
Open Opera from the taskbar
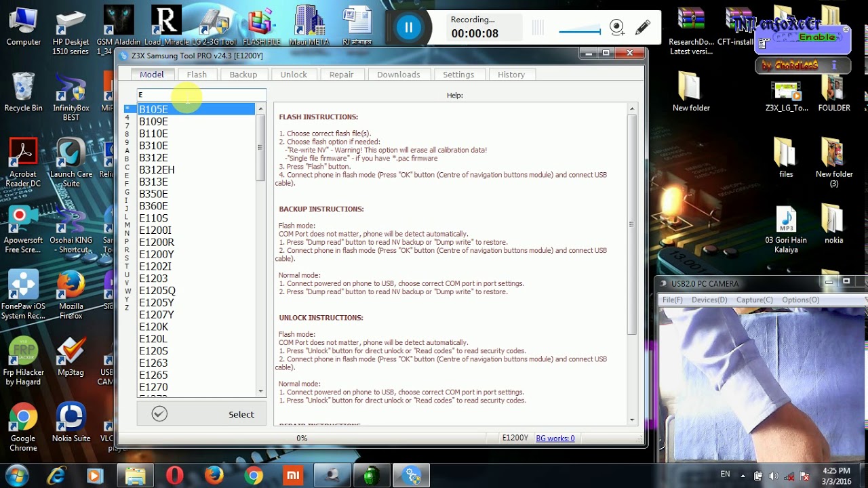pyautogui.click(x=175, y=475)
